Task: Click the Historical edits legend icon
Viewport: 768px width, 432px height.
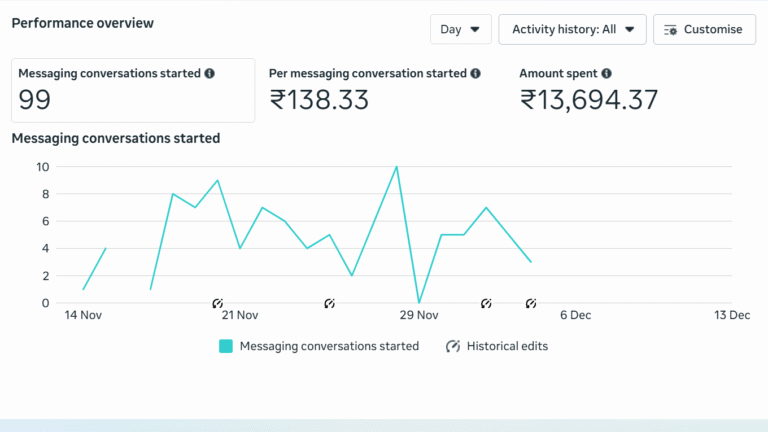Action: (x=453, y=346)
